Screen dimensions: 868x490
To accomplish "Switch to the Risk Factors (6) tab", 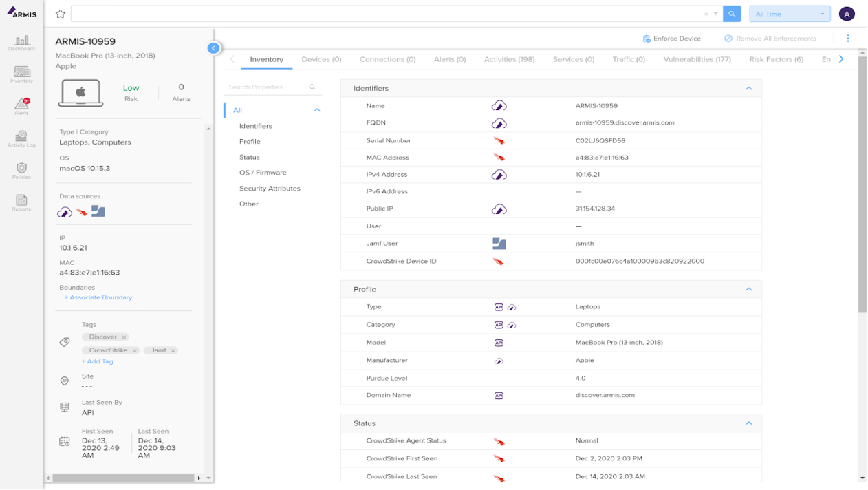I will [x=776, y=59].
